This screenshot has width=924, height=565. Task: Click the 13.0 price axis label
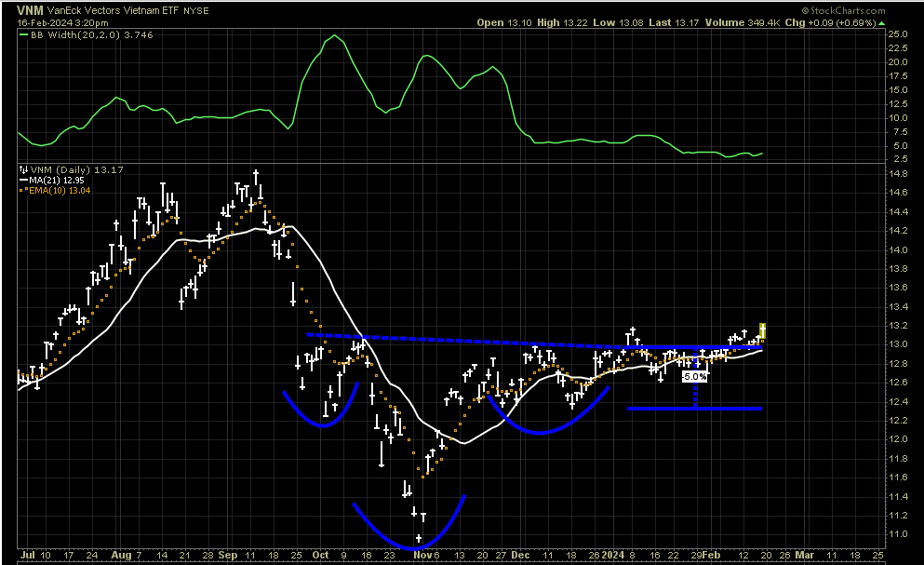tap(898, 344)
